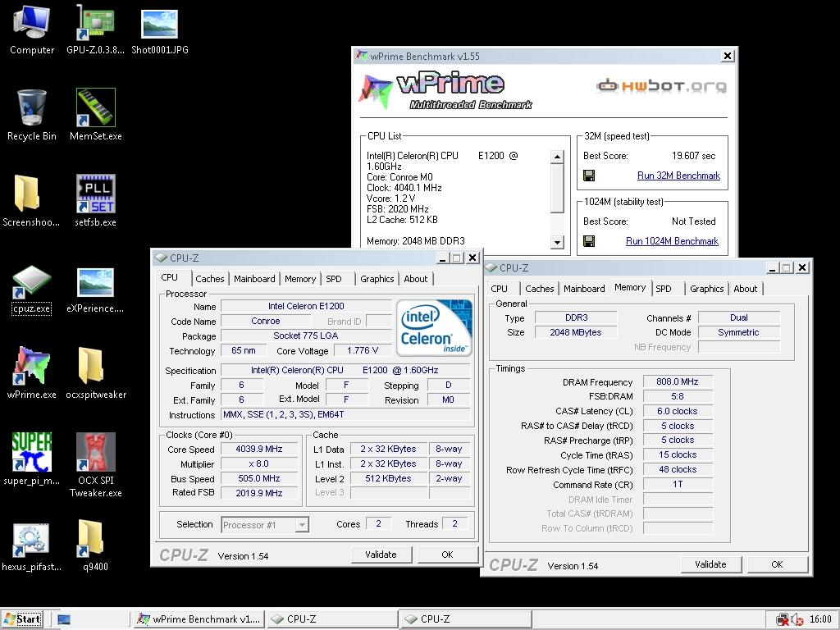Image resolution: width=840 pixels, height=630 pixels.
Task: Switch to About tab in left CPU-Z
Action: (416, 279)
